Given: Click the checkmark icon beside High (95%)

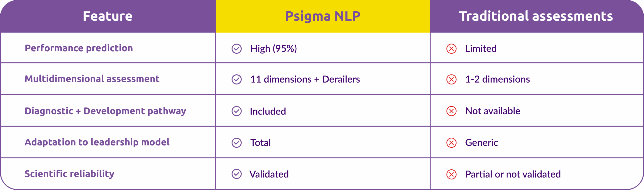Looking at the screenshot, I should [x=236, y=49].
